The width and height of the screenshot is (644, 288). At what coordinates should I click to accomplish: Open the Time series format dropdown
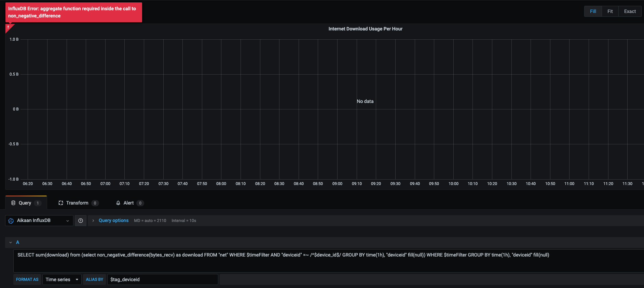click(62, 279)
